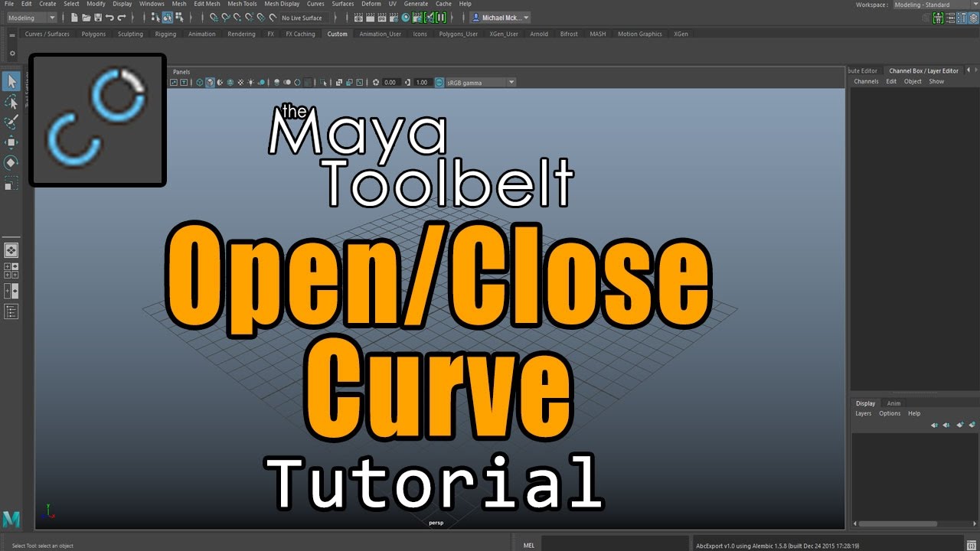Viewport: 980px width, 551px height.
Task: Toggle snap to points magnet
Action: [237, 18]
